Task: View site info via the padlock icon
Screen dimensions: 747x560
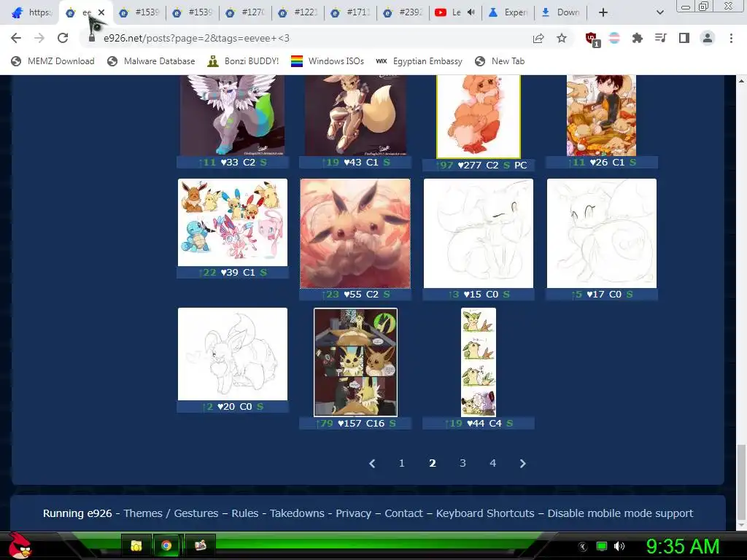Action: point(92,38)
